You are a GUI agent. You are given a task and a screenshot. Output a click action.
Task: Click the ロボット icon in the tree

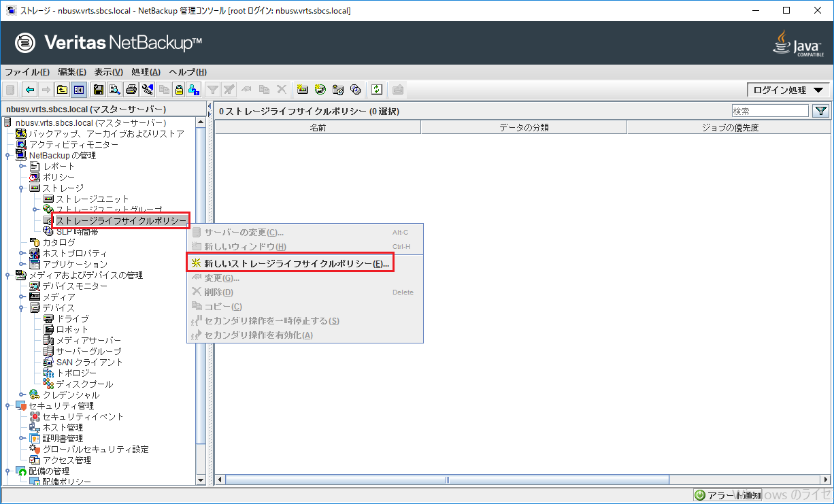(x=48, y=330)
